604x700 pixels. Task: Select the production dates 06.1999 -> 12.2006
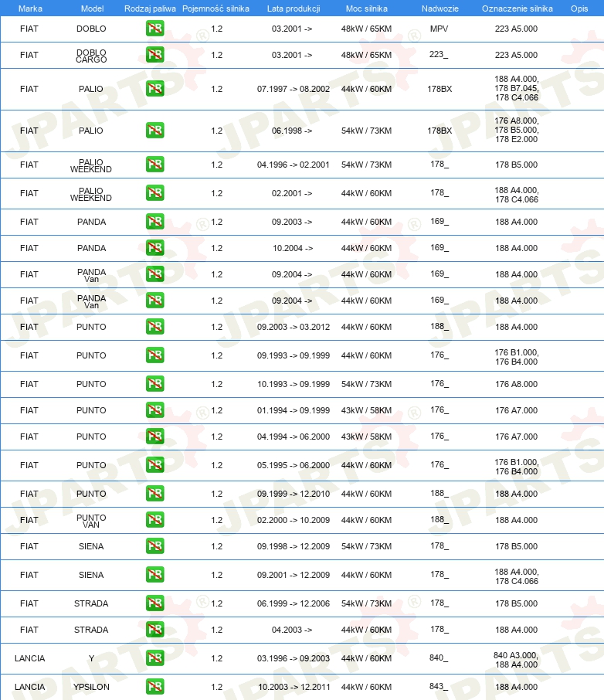pos(294,604)
